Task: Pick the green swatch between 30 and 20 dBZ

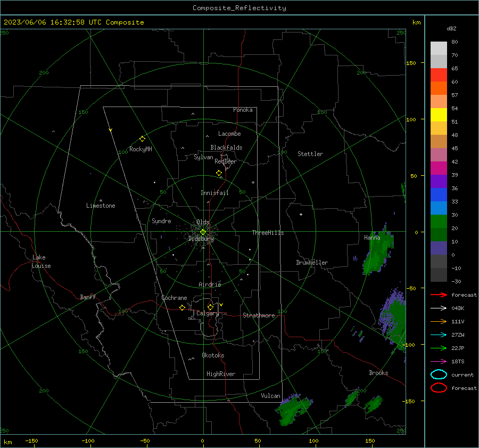Action: (439, 222)
